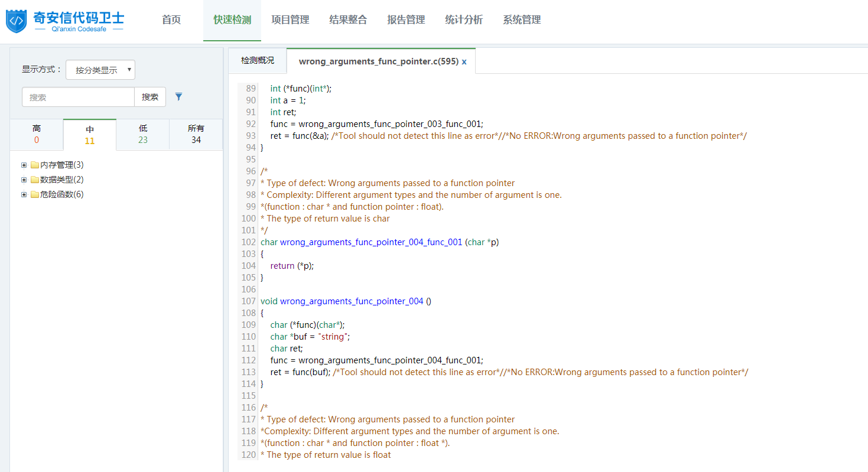This screenshot has height=472, width=868.
Task: Click the 内存管理 folder icon
Action: (35, 165)
